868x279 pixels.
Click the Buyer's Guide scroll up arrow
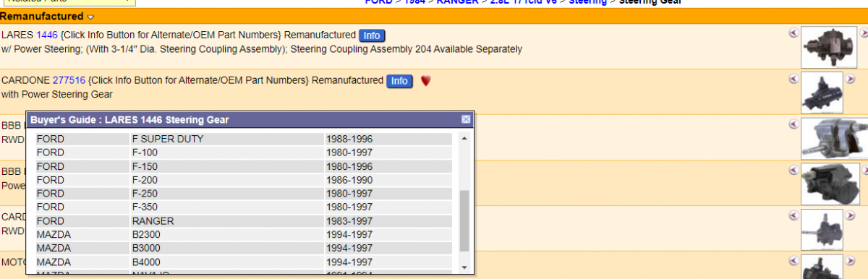point(464,138)
